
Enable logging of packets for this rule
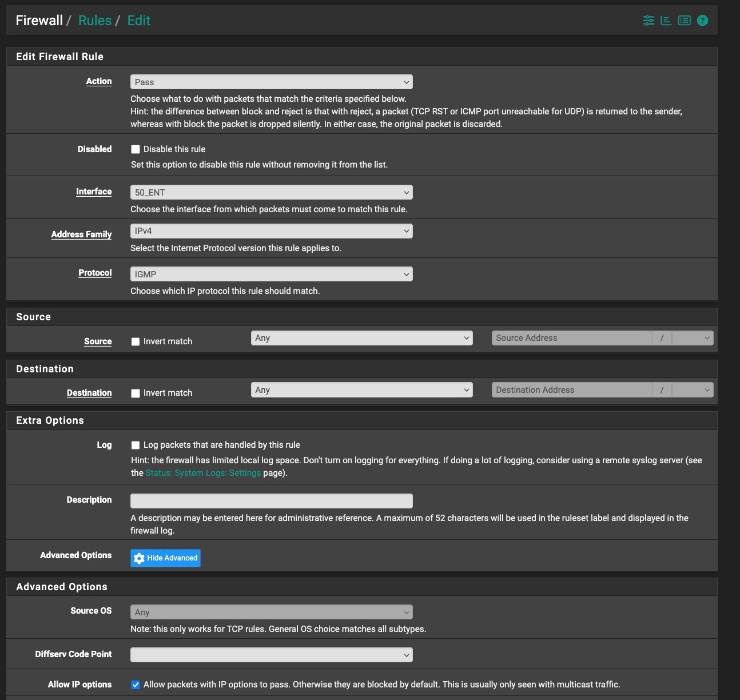pos(135,444)
